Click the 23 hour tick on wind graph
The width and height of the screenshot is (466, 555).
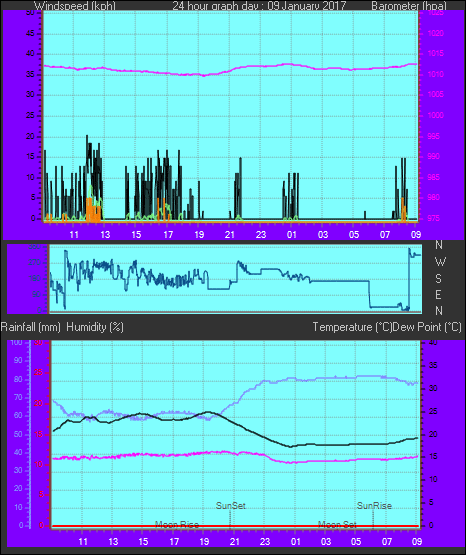261,235
